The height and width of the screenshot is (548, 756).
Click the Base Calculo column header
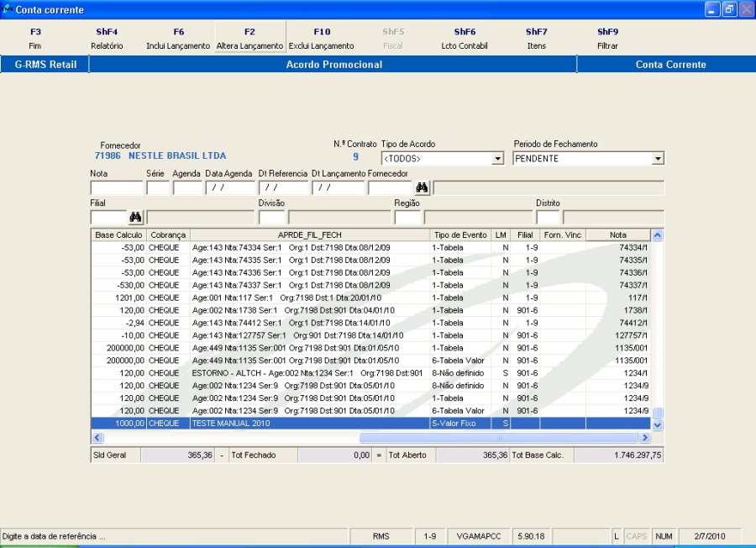118,235
